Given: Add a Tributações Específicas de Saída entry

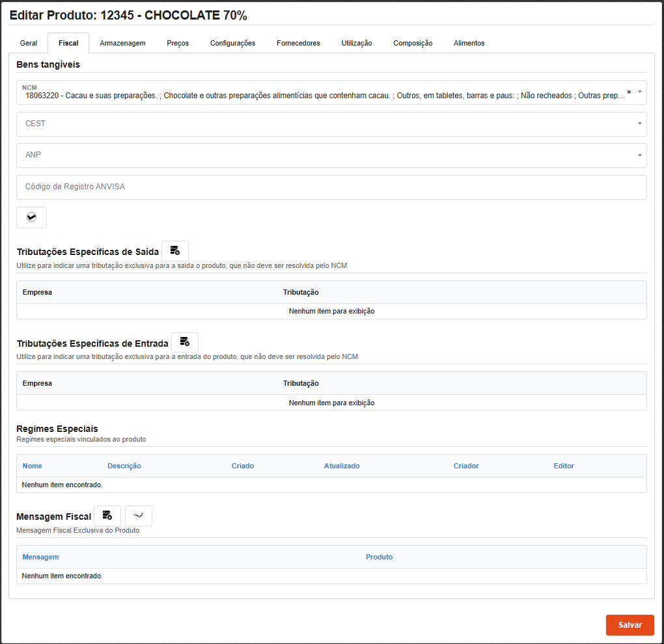Looking at the screenshot, I should tap(174, 251).
